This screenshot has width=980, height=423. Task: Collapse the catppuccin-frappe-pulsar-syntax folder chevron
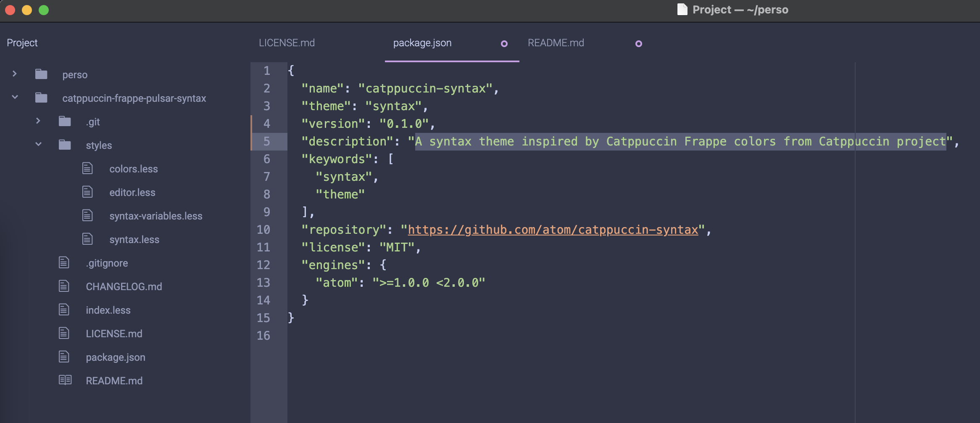[x=15, y=97]
